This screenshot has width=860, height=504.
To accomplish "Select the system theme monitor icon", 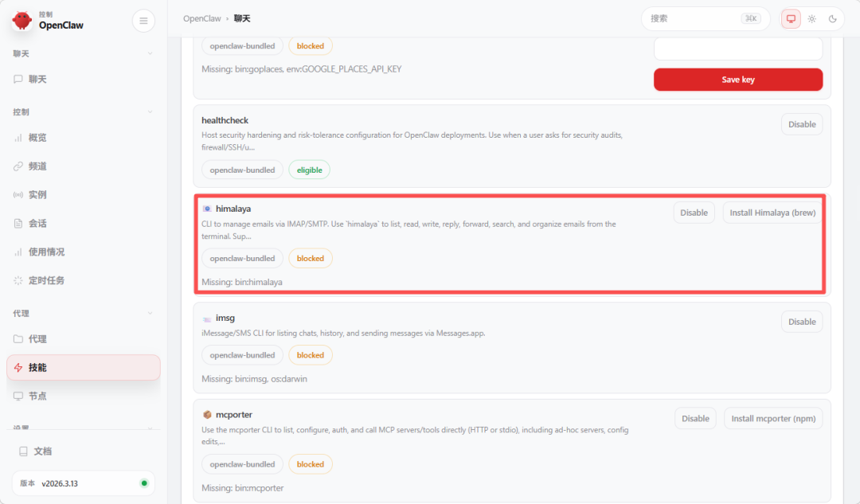I will 791,18.
